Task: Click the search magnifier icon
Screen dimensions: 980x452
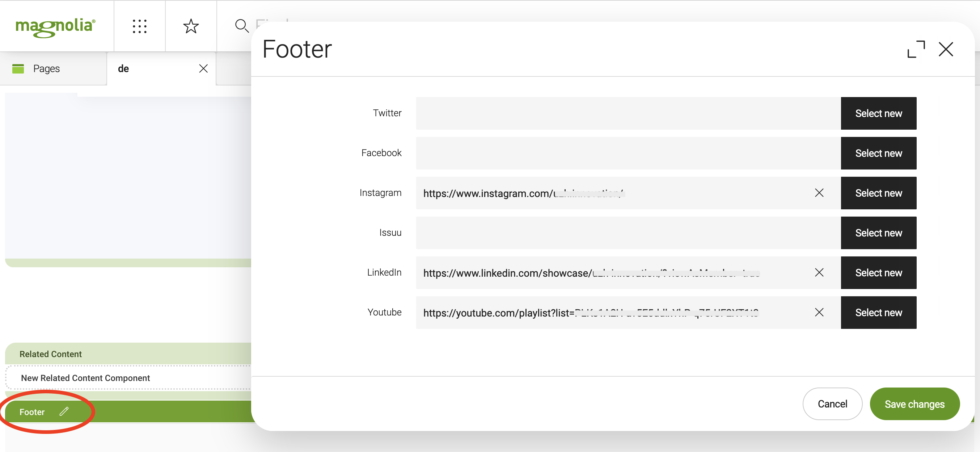Action: tap(242, 26)
